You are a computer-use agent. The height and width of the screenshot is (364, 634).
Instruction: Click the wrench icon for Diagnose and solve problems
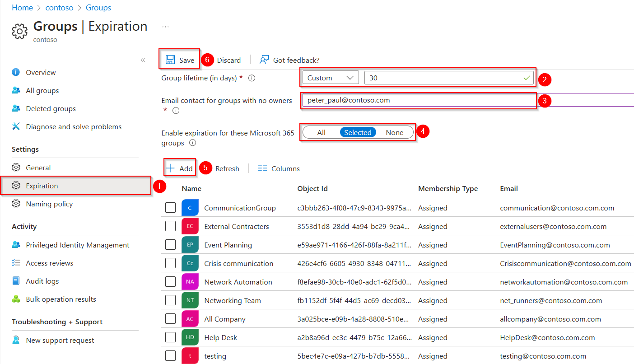click(17, 126)
